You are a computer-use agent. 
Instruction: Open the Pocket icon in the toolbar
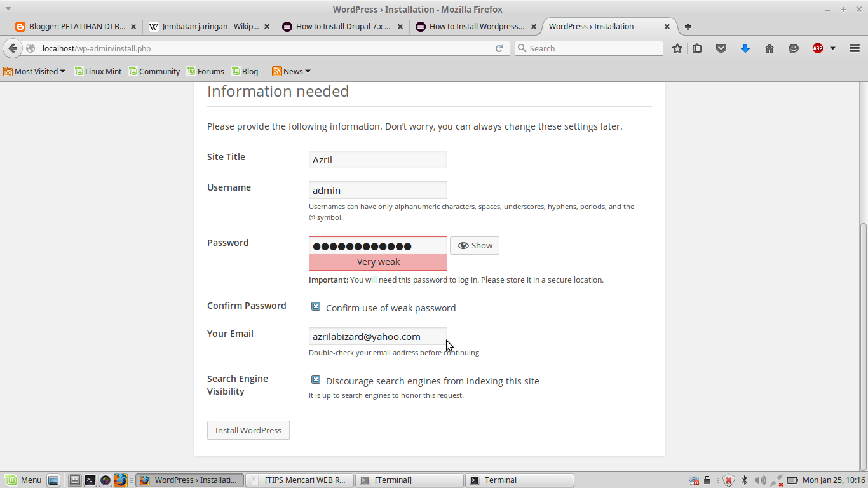[x=721, y=48]
